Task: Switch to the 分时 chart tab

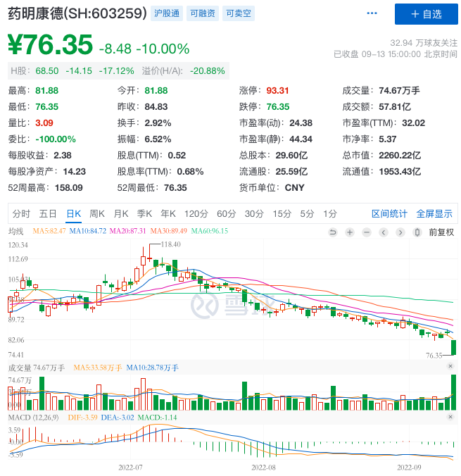Action: point(21,214)
